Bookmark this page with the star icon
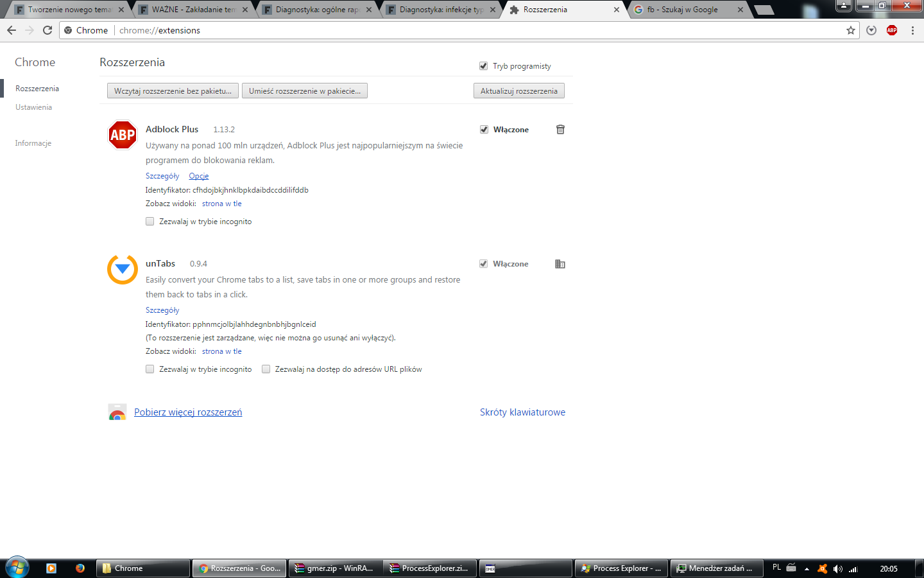The height and width of the screenshot is (578, 924). click(x=851, y=30)
